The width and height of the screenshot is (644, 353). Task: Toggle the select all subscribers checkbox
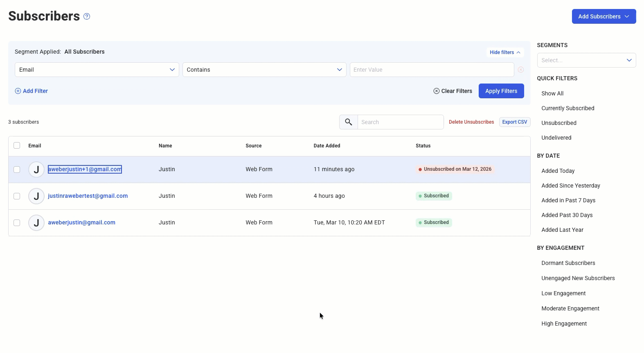point(17,145)
